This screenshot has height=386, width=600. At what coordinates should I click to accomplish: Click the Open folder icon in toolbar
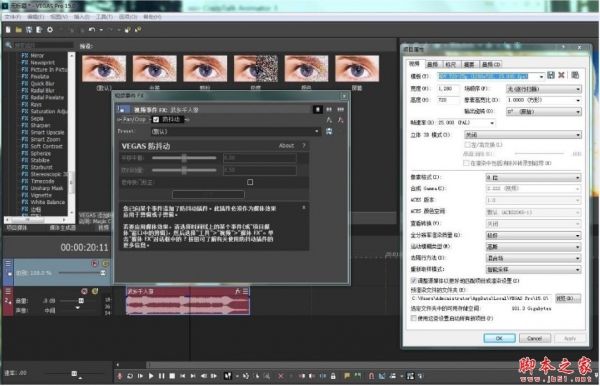point(18,29)
